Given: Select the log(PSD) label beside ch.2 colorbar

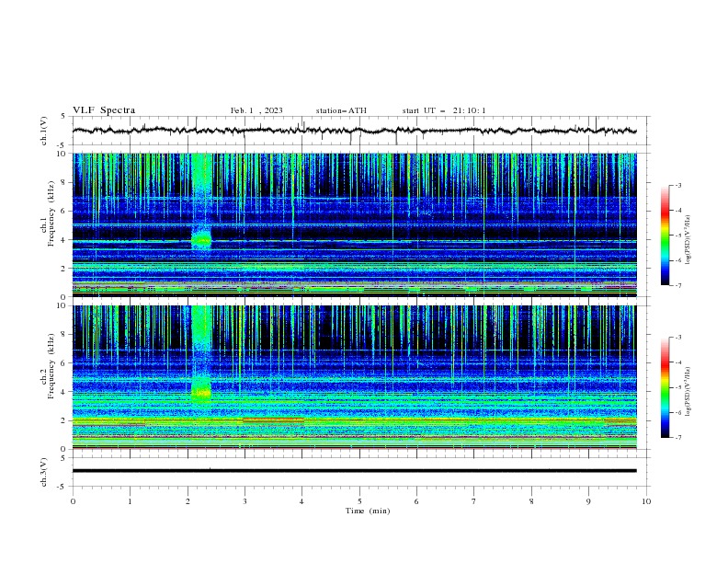Looking at the screenshot, I should tap(688, 392).
